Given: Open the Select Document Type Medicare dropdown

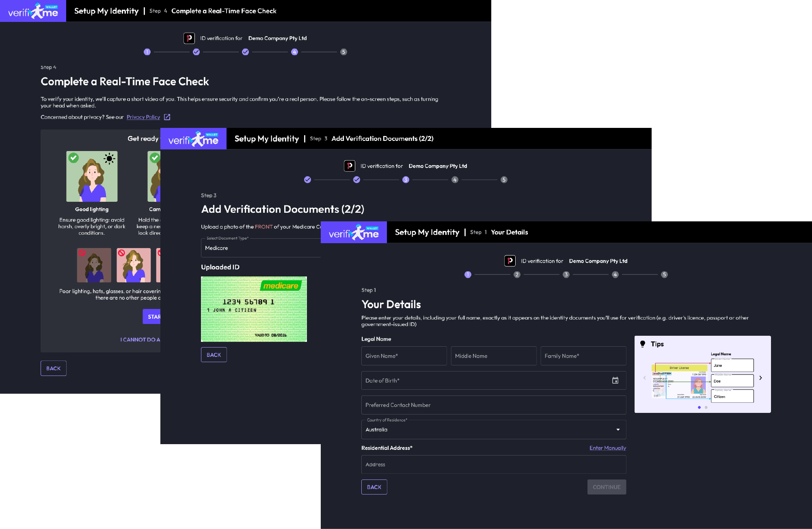Looking at the screenshot, I should click(x=261, y=248).
